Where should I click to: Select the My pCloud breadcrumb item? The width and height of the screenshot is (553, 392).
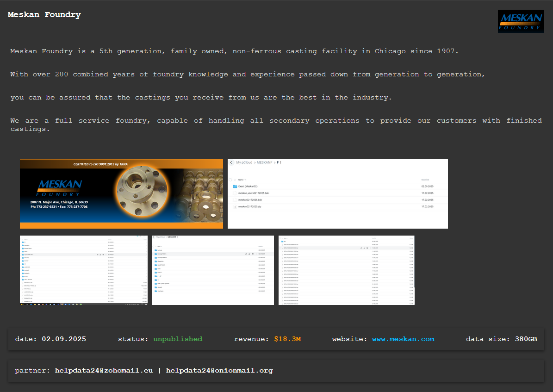(x=244, y=162)
